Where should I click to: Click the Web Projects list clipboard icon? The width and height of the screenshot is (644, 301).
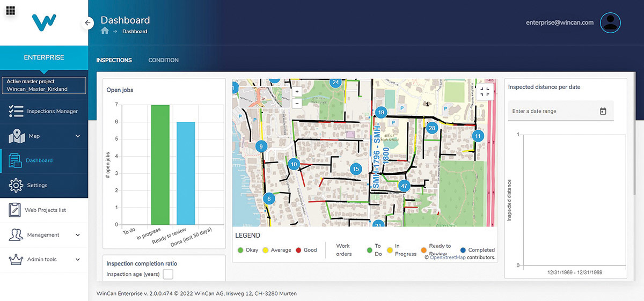click(x=15, y=210)
